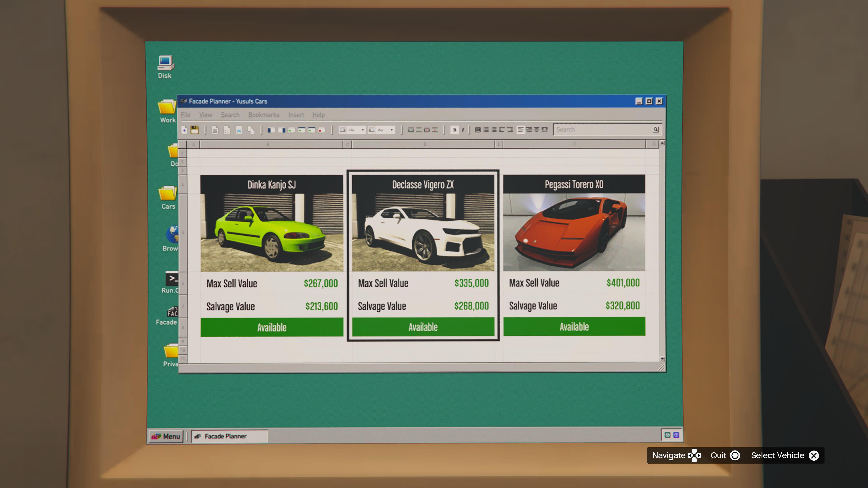Click the save floppy disk icon
868x488 pixels.
[x=194, y=130]
